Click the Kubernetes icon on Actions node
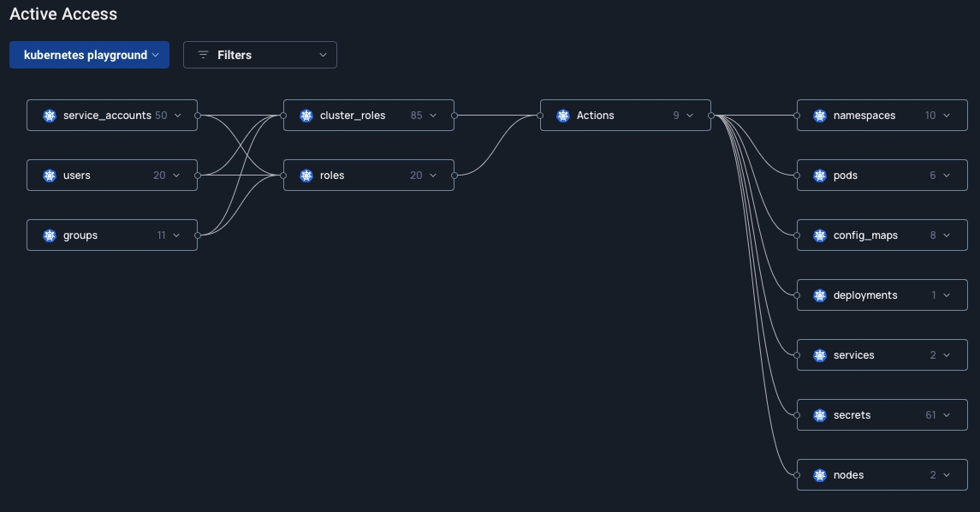Image resolution: width=980 pixels, height=512 pixels. click(563, 116)
